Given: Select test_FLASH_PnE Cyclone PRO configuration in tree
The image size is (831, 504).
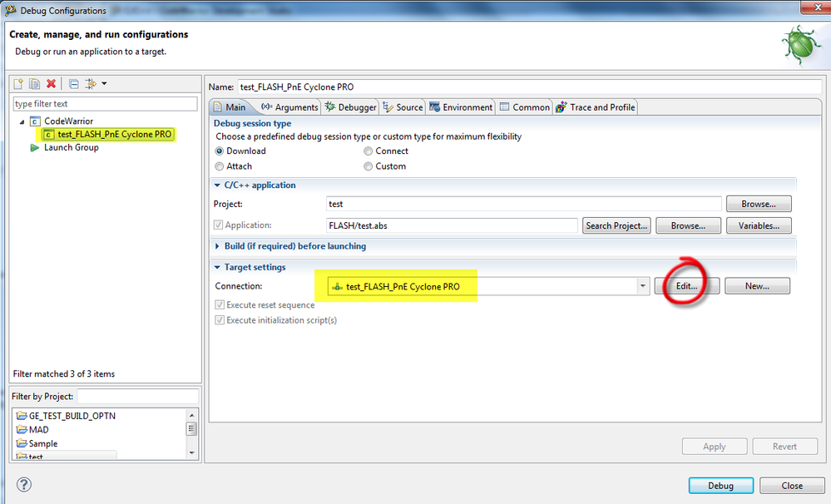Looking at the screenshot, I should point(108,135).
